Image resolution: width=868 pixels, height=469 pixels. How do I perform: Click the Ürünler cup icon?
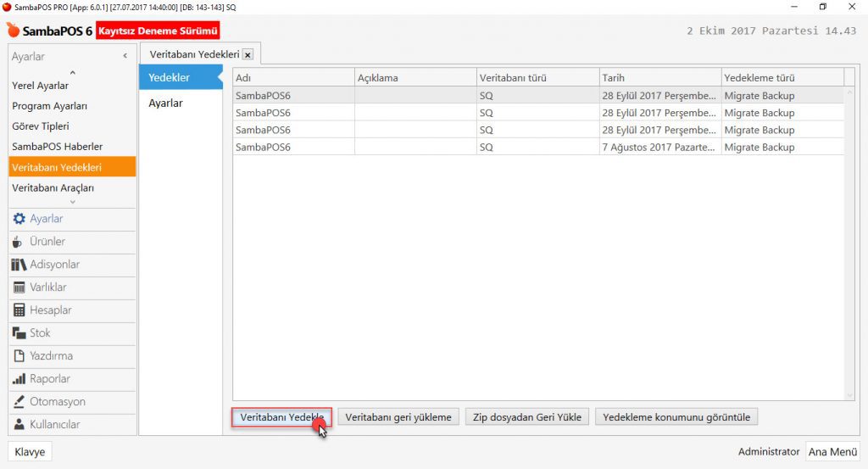pos(18,242)
